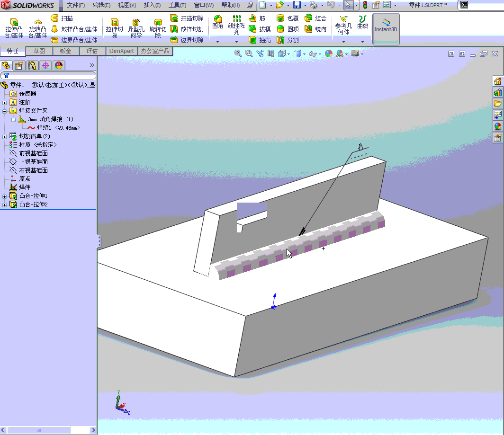
Task: Select the 包覆 wrap tool
Action: 288,18
